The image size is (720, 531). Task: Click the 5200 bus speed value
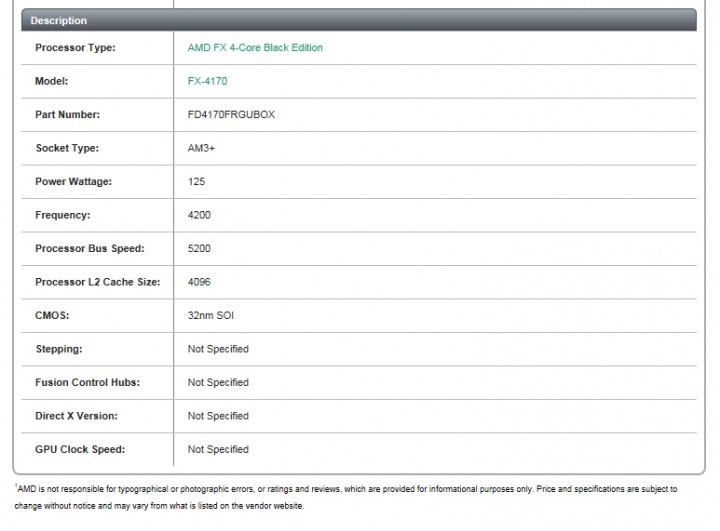pyautogui.click(x=199, y=248)
